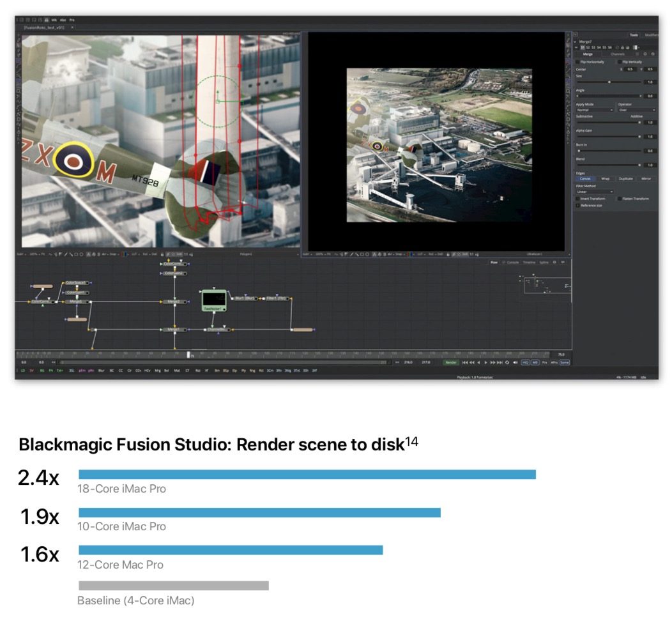The width and height of the screenshot is (672, 635).
Task: Jump to first frame with skip-back icon
Action: [464, 362]
